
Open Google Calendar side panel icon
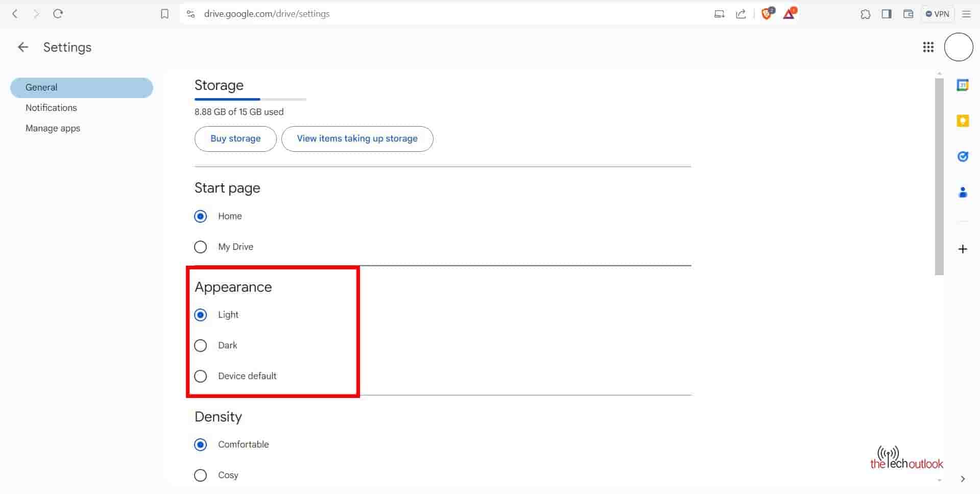962,85
